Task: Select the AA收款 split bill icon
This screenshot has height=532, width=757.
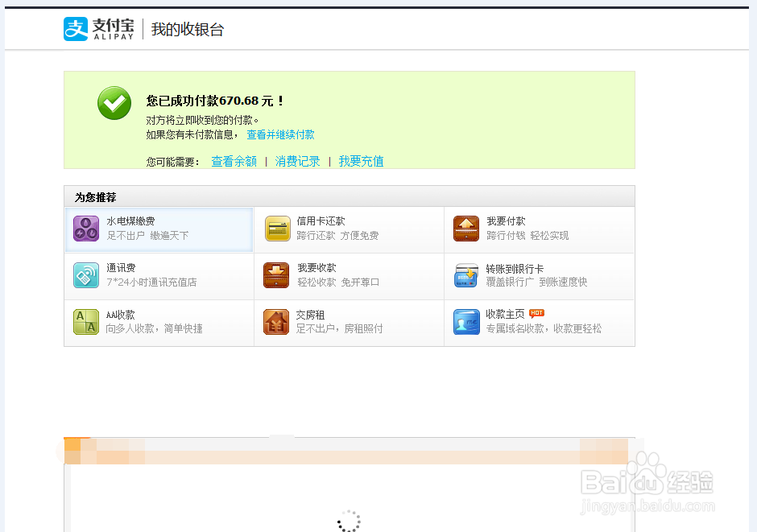Action: pos(86,322)
